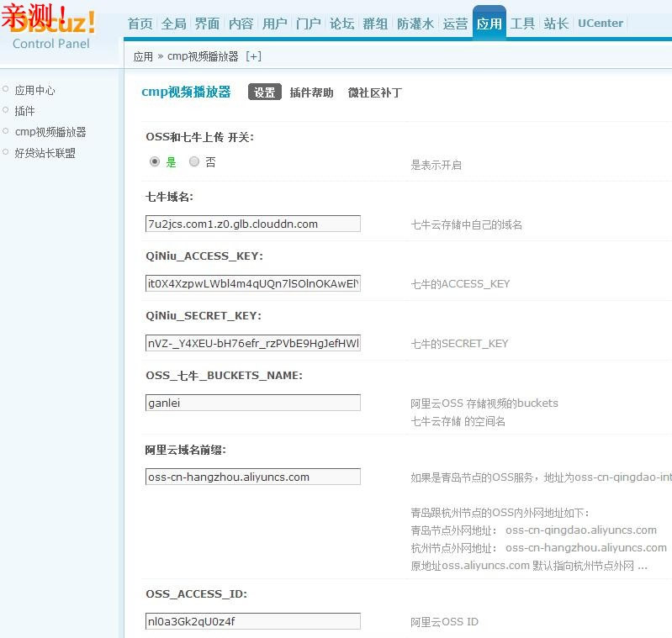Open the 界面 top menu
This screenshot has height=638, width=672.
pyautogui.click(x=207, y=24)
